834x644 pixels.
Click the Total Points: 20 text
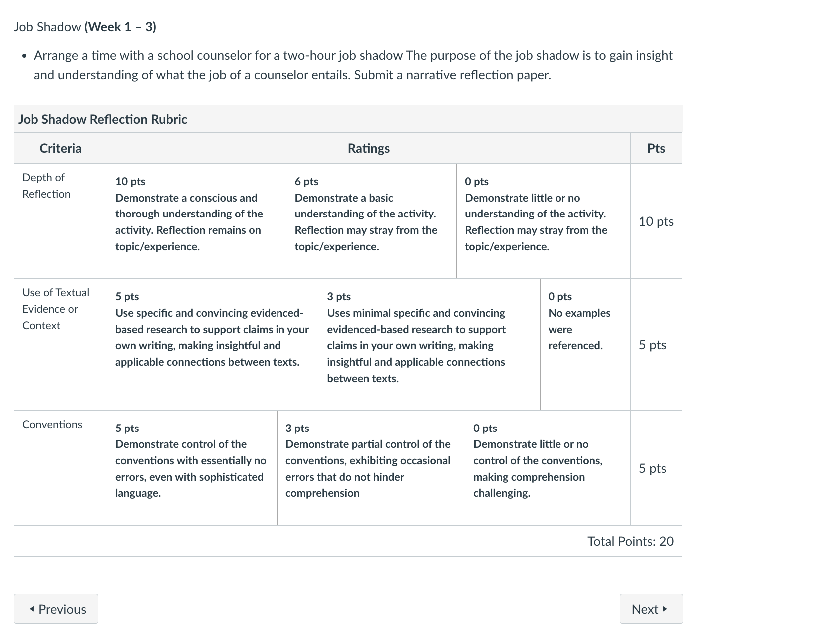point(631,541)
